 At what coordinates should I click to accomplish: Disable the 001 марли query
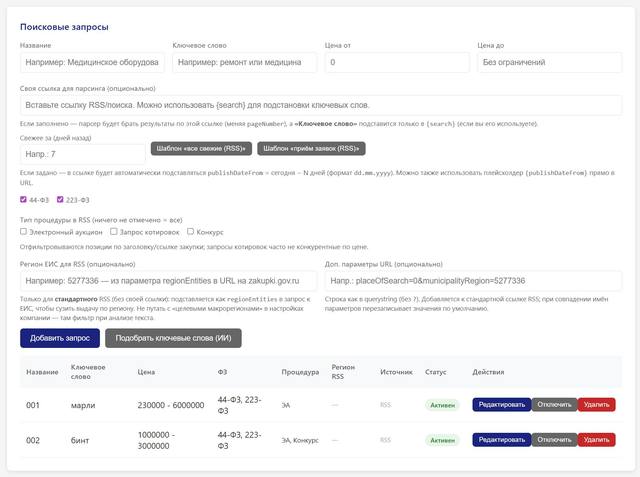tap(553, 405)
